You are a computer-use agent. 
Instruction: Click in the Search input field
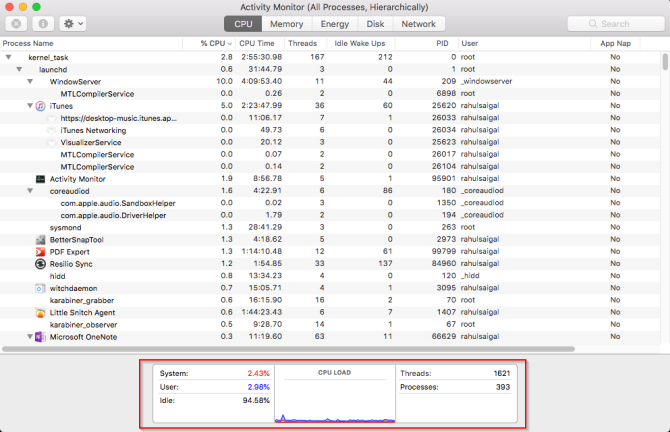tap(616, 24)
